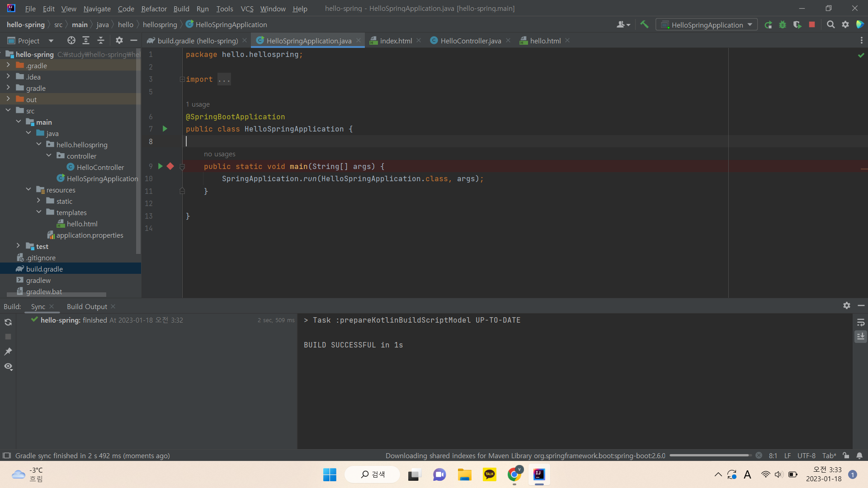Viewport: 868px width, 488px height.
Task: Click the Code With Me user icon
Action: click(x=623, y=25)
